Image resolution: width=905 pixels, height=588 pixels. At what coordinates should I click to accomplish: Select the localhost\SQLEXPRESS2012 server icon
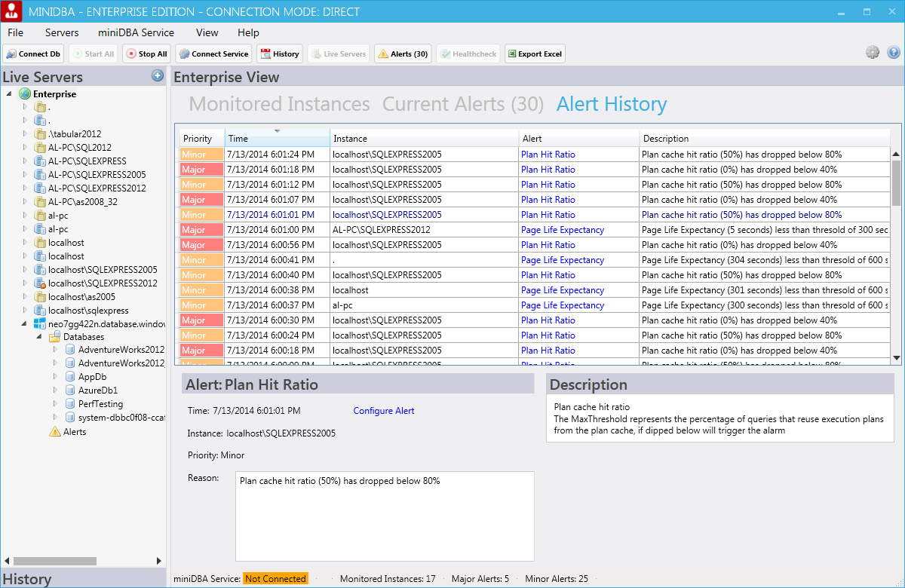[41, 283]
